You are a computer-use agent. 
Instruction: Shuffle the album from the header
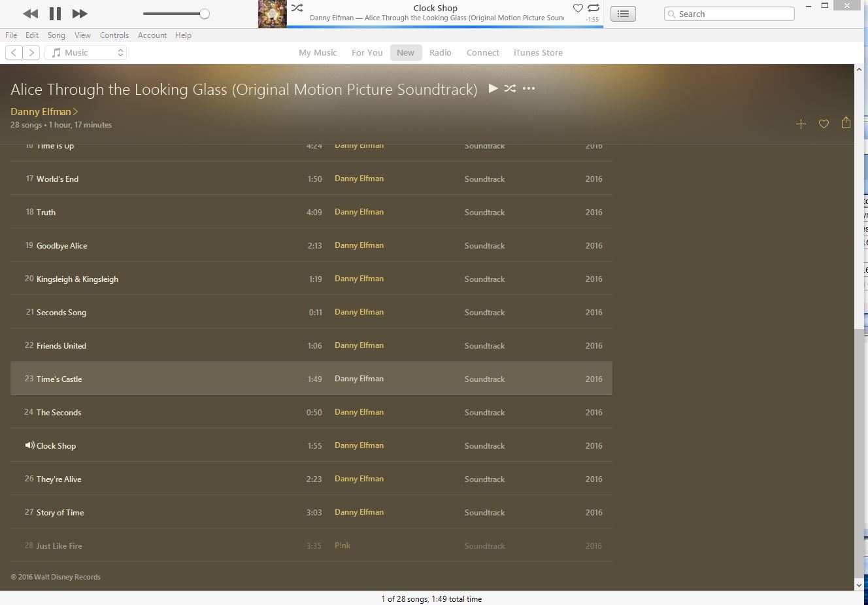coord(510,88)
